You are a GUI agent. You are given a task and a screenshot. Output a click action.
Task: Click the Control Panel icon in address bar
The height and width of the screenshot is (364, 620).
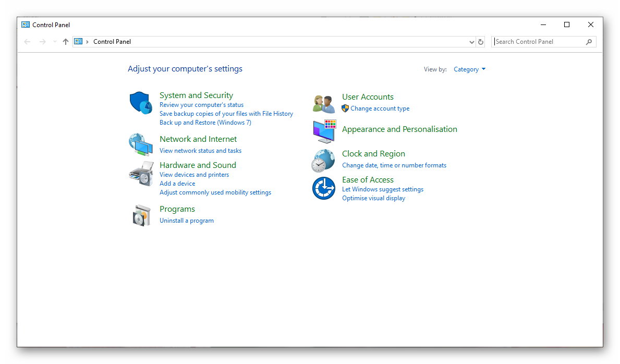point(78,41)
